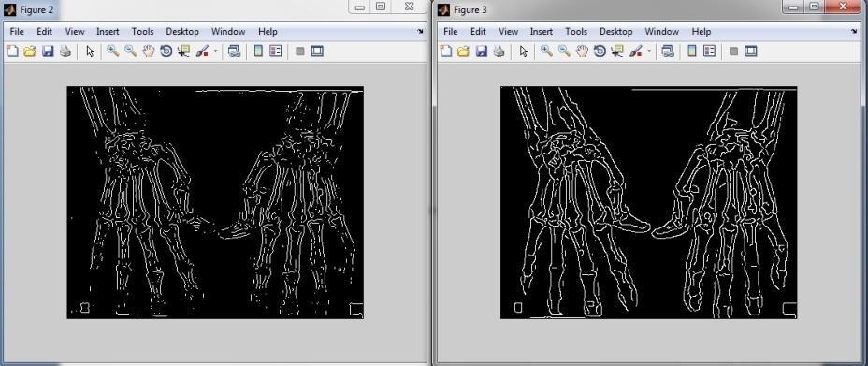This screenshot has height=366, width=868.
Task: Open Desktop menu in Figure 2
Action: 182,32
